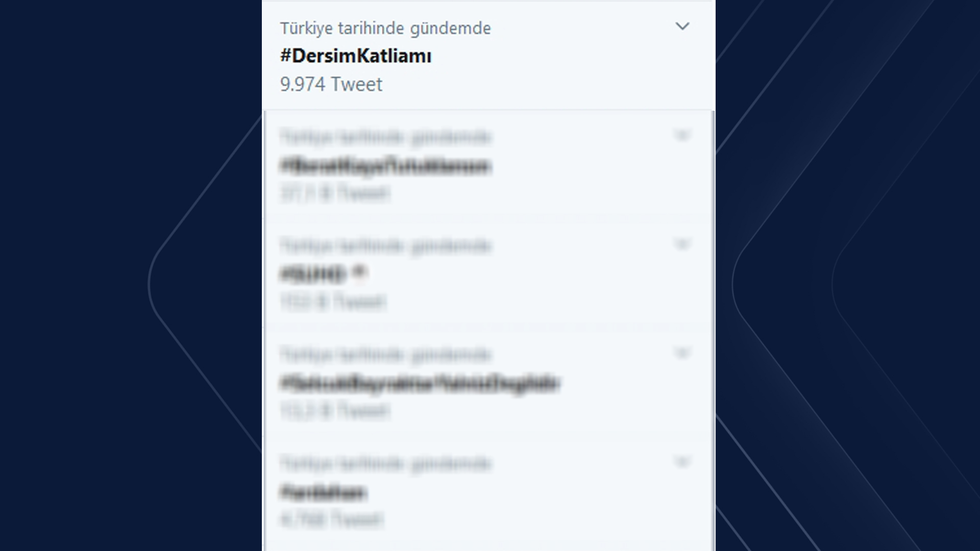Expand chevron of the final blurred trend

tap(682, 462)
